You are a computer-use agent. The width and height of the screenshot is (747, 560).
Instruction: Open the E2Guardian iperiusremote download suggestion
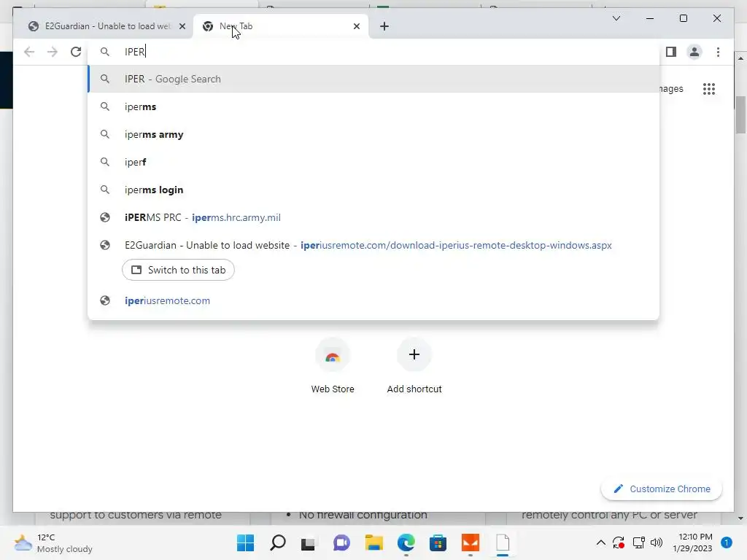pyautogui.click(x=373, y=245)
